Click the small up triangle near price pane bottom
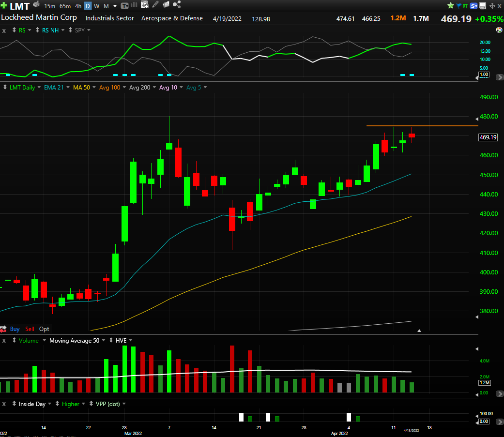The height and width of the screenshot is (437, 504). [419, 331]
